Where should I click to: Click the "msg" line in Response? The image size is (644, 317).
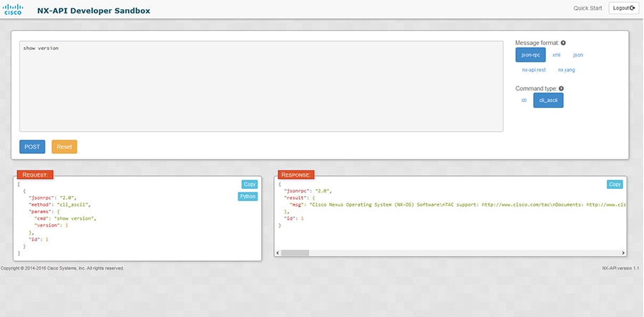point(457,205)
